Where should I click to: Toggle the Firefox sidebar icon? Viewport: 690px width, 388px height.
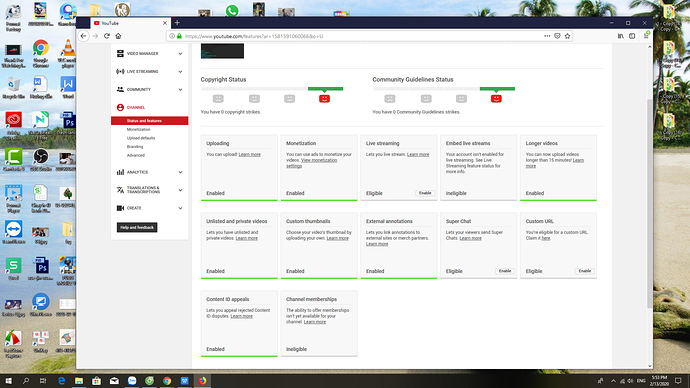[632, 36]
